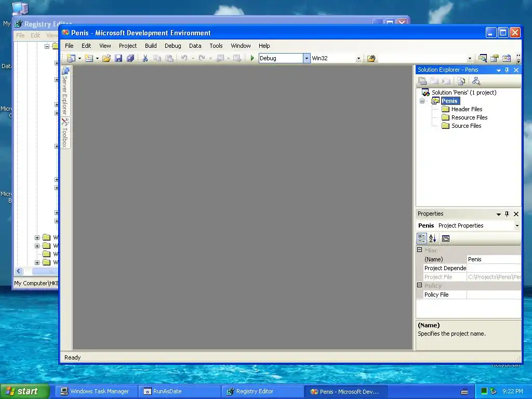Image resolution: width=532 pixels, height=399 pixels.
Task: Toggle Auto Hide pin on Solution Explorer
Action: [x=507, y=70]
